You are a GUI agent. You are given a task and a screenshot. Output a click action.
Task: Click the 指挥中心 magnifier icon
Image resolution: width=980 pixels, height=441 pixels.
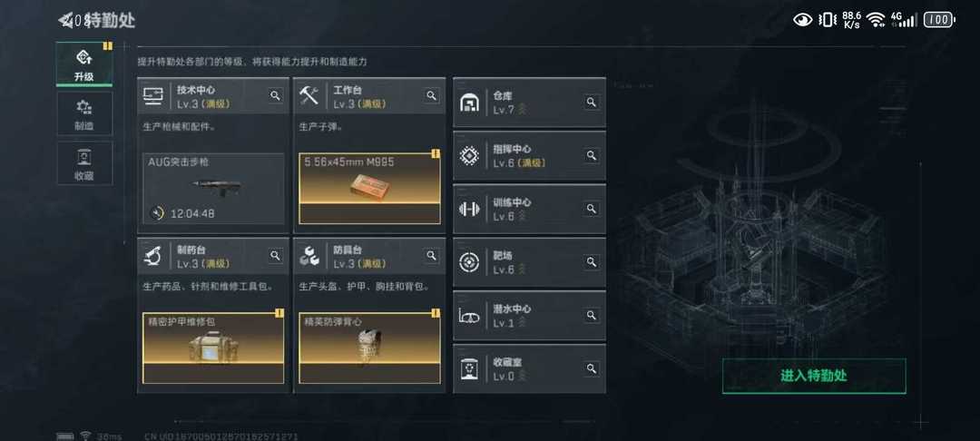tap(592, 155)
